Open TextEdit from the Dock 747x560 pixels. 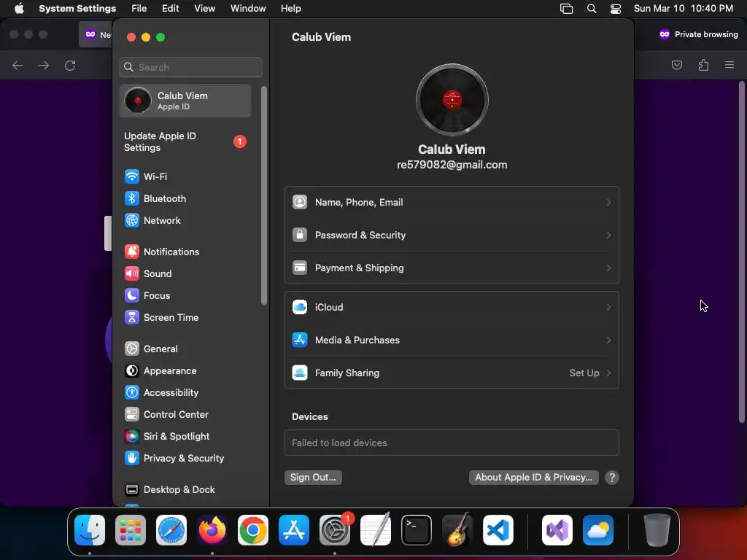pos(376,530)
